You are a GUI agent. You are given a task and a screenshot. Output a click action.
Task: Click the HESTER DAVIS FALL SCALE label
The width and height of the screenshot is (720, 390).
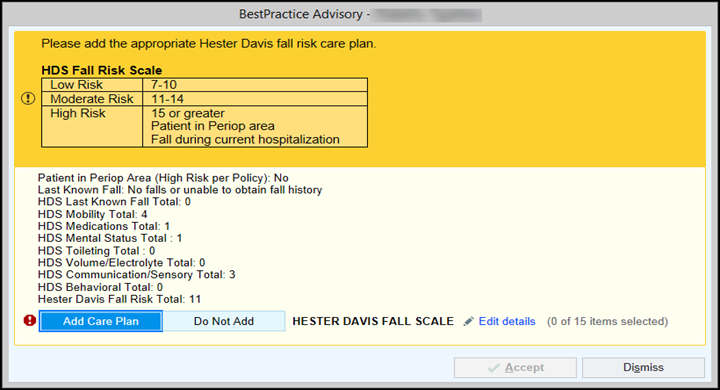[x=373, y=321]
